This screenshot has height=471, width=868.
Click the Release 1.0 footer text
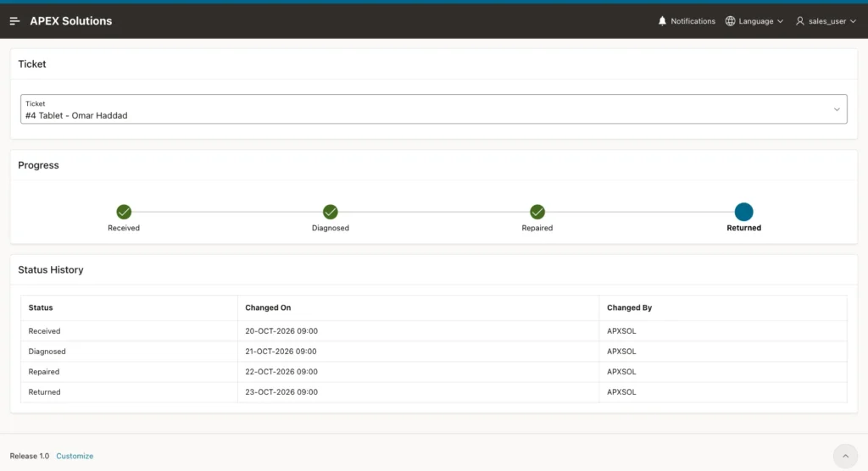click(30, 456)
